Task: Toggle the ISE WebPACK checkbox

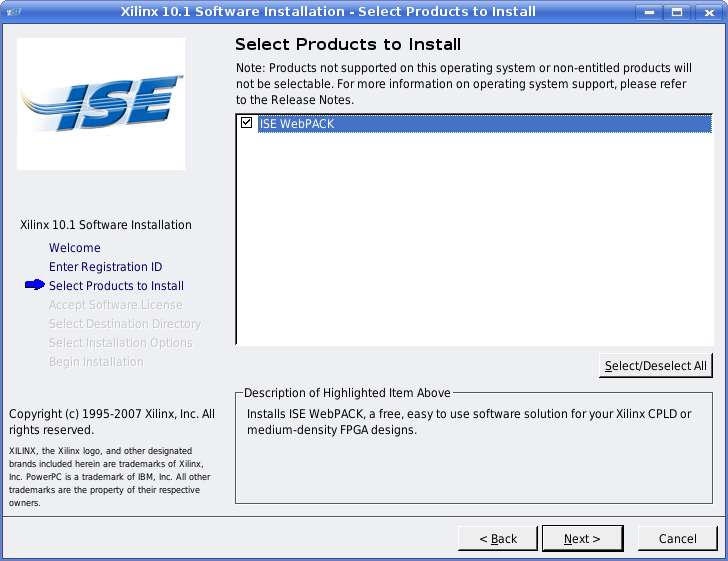Action: [246, 124]
